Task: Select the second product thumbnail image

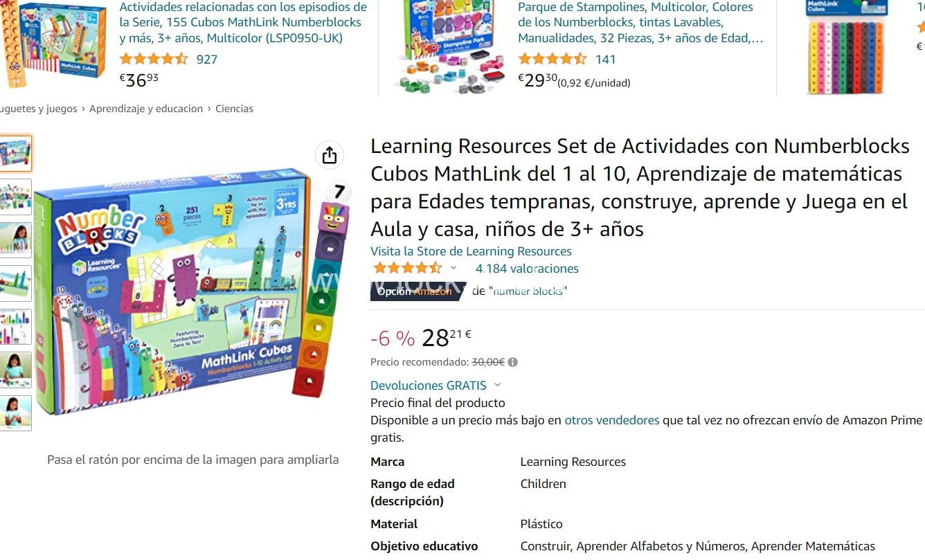Action: (x=15, y=197)
